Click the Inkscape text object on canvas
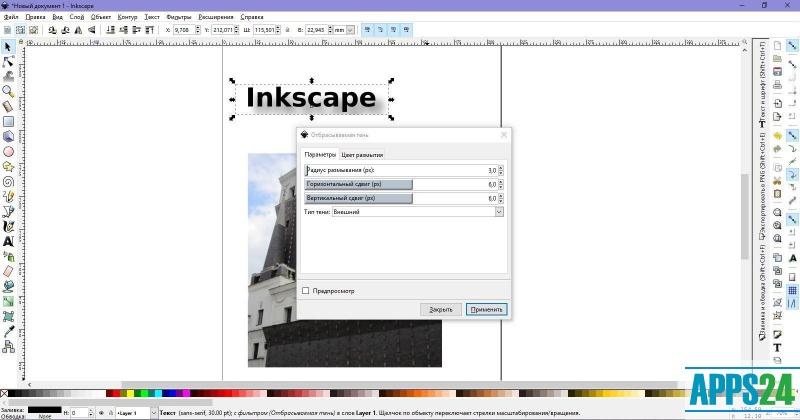Viewport: 800px width, 420px height. (x=311, y=98)
